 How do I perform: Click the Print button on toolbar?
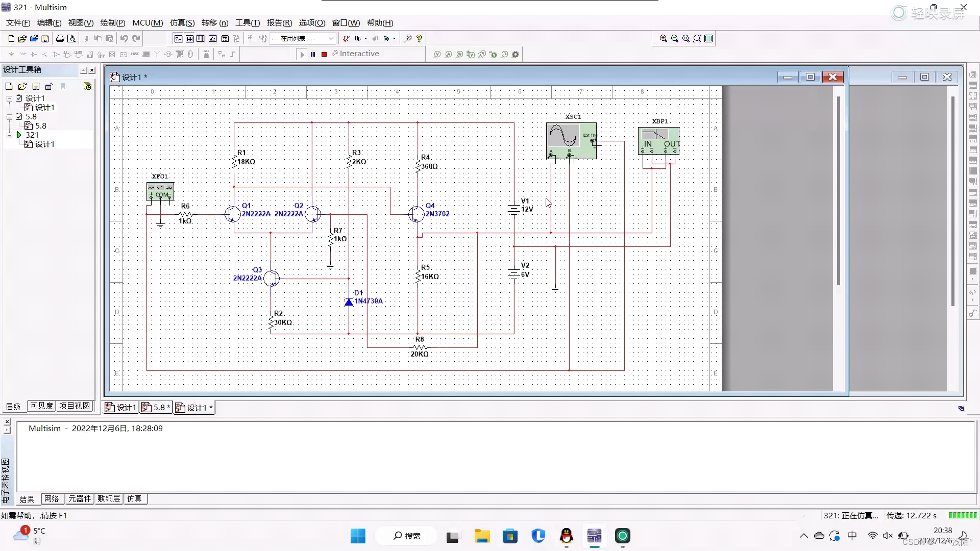point(60,38)
